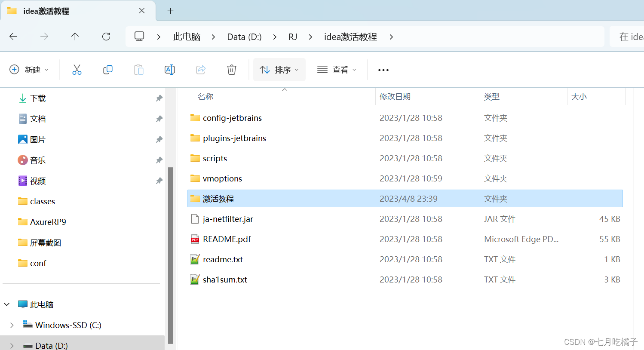Click the README.pdf file icon
The width and height of the screenshot is (644, 350).
coord(195,239)
